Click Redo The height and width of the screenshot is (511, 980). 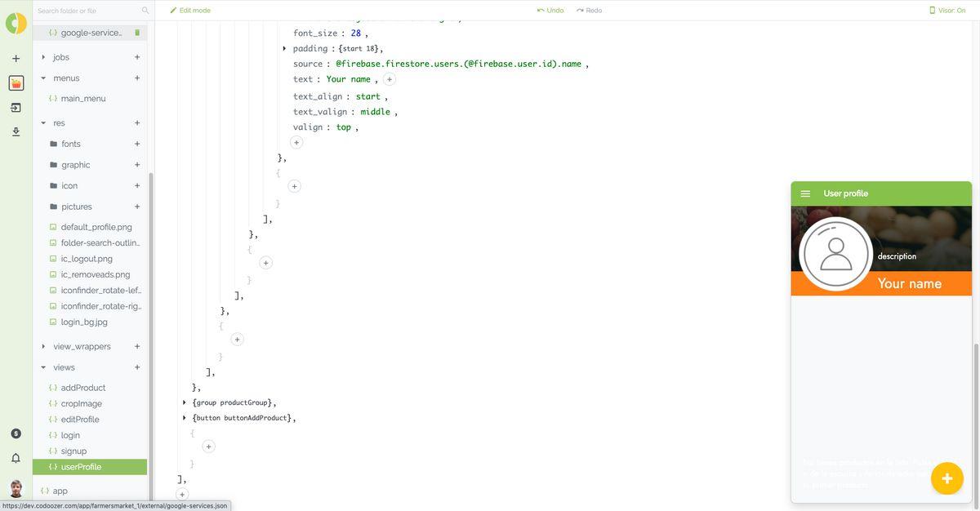589,11
